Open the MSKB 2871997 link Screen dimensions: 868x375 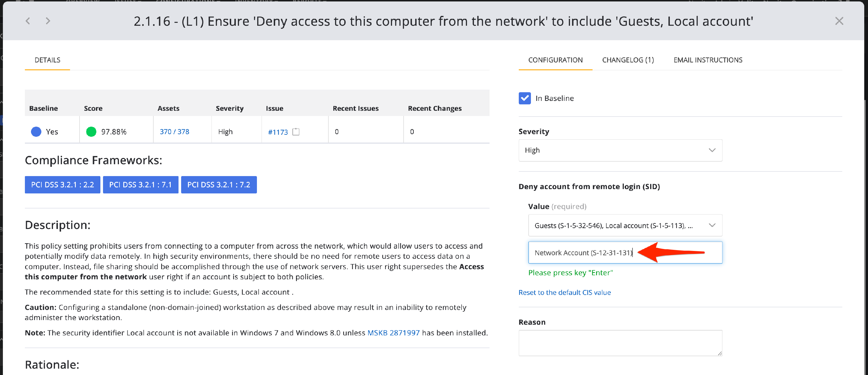[393, 332]
